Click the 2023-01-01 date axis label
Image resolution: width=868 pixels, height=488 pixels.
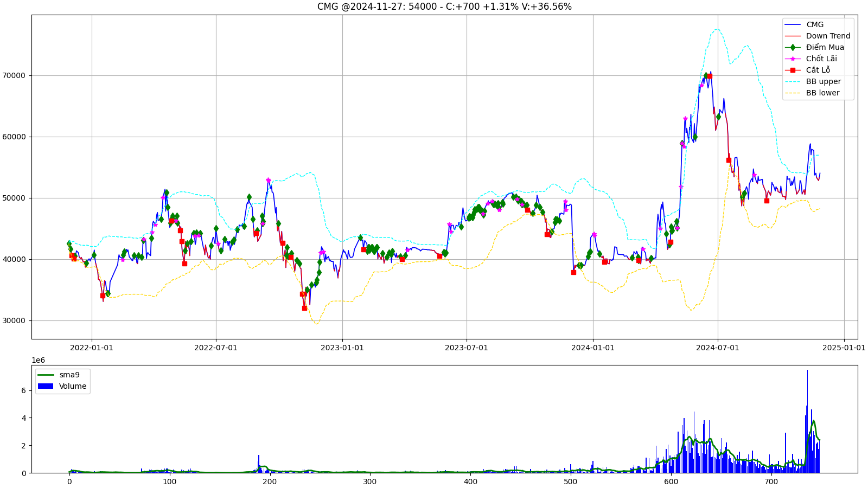(342, 348)
